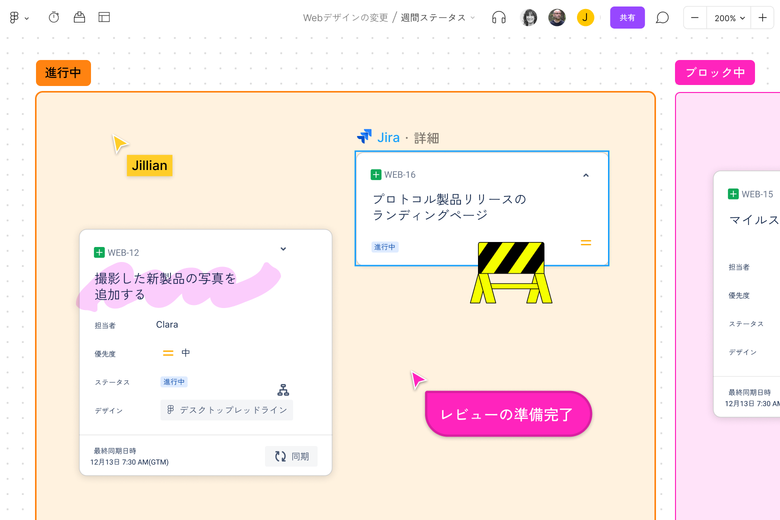Click the 進行中 status badge in WEB-16
780x520 pixels.
coord(385,247)
